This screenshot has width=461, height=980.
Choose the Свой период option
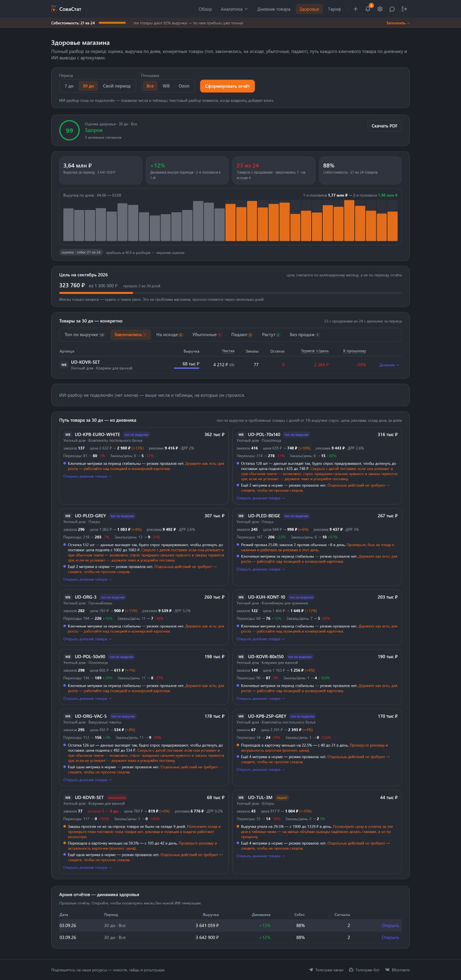tap(116, 86)
